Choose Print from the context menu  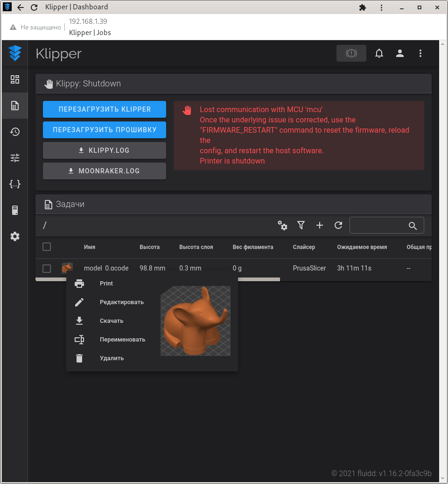[x=106, y=284]
